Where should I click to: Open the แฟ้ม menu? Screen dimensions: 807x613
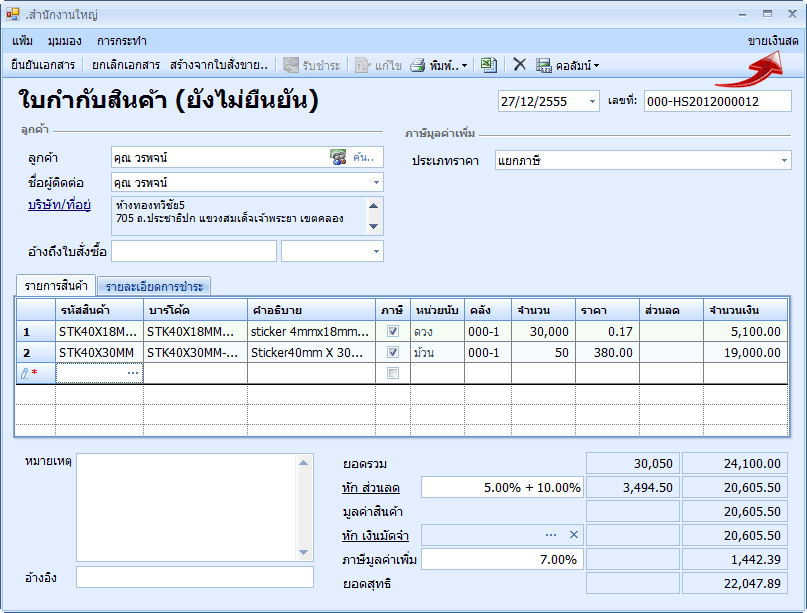[23, 41]
